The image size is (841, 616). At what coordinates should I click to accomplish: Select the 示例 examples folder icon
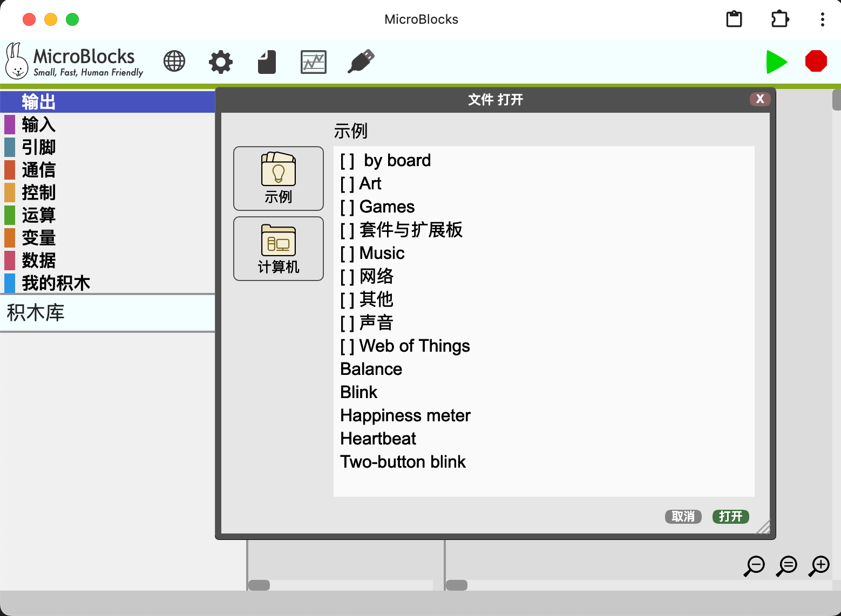pyautogui.click(x=279, y=179)
